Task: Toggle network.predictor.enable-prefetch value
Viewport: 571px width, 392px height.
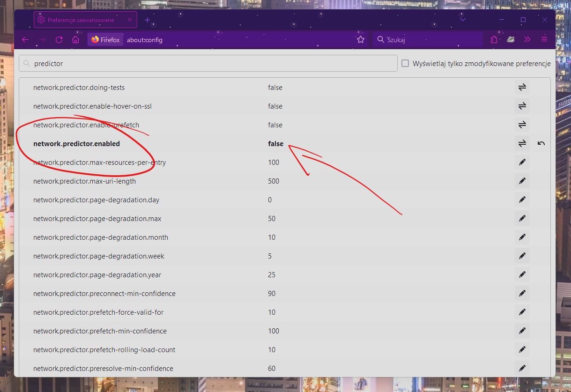Action: point(522,125)
